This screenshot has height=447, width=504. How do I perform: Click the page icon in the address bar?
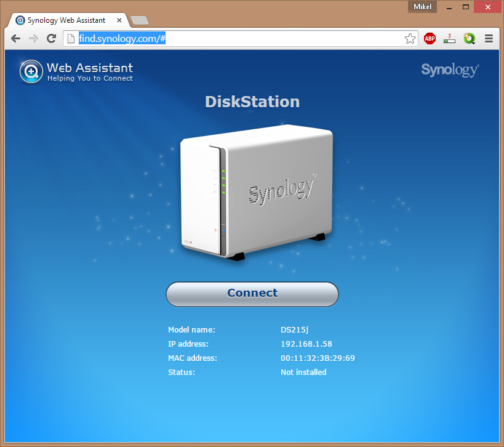point(71,39)
